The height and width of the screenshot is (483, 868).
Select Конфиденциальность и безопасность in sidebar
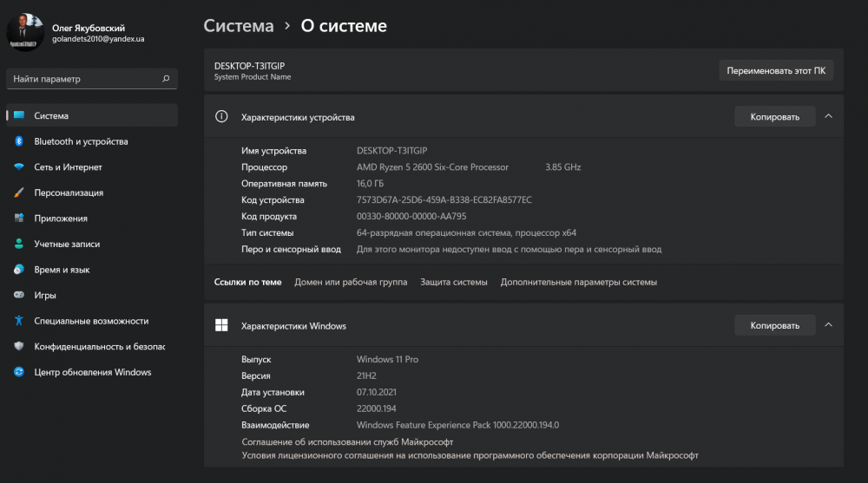pyautogui.click(x=99, y=346)
